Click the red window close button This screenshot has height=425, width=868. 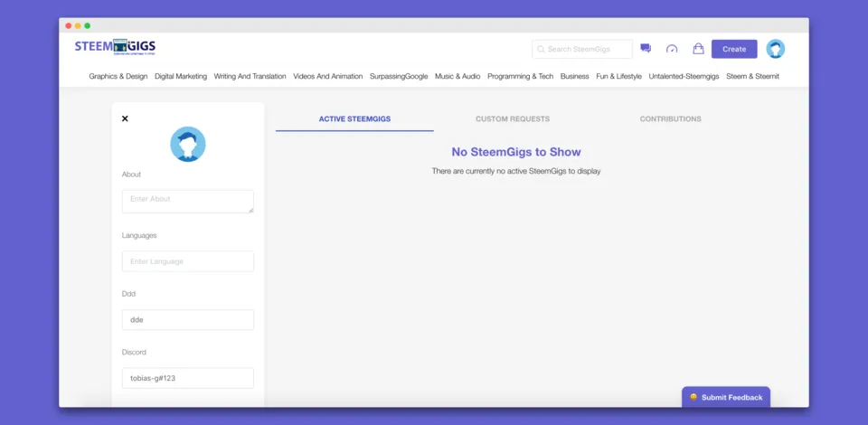click(x=69, y=25)
